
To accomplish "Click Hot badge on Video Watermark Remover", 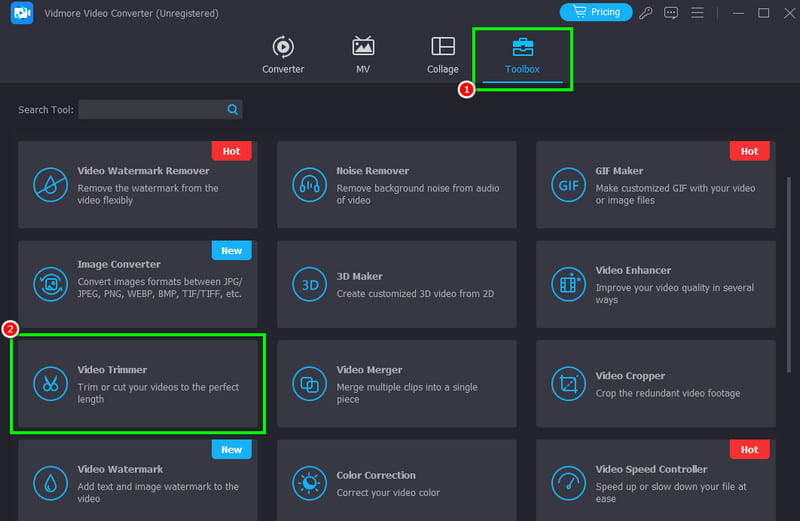I will point(231,151).
